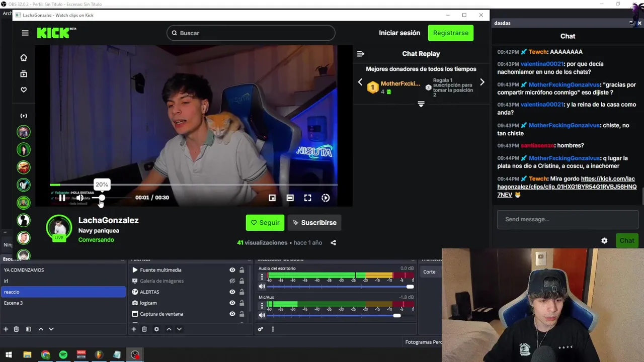Go to Kick home via house icon
Viewport: 644px width, 362px height.
point(24,58)
